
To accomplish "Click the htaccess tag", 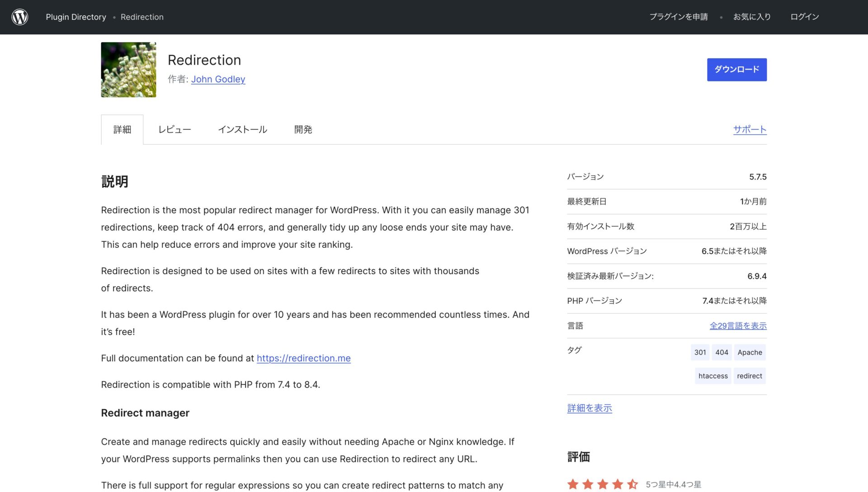I will pyautogui.click(x=713, y=376).
